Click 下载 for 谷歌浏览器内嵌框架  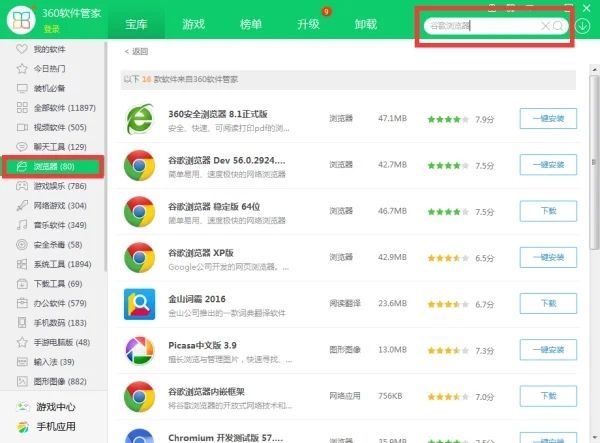click(x=548, y=396)
